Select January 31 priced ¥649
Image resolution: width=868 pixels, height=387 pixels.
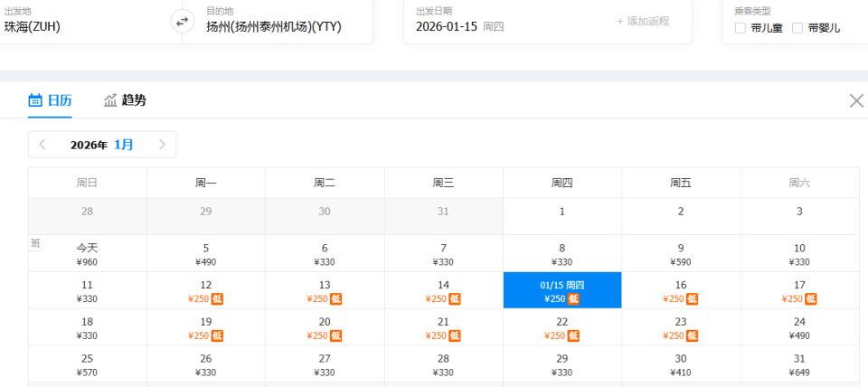pos(800,364)
